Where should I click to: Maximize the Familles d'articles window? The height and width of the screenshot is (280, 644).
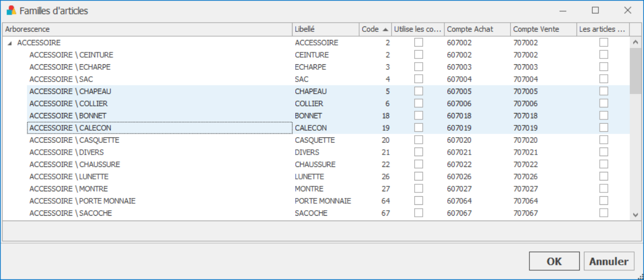pyautogui.click(x=595, y=11)
